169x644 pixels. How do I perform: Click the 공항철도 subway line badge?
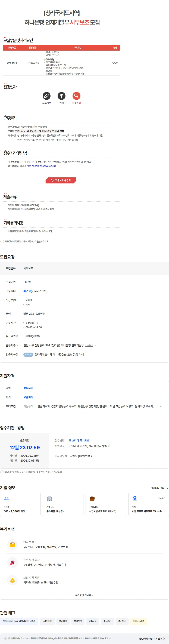(28, 355)
